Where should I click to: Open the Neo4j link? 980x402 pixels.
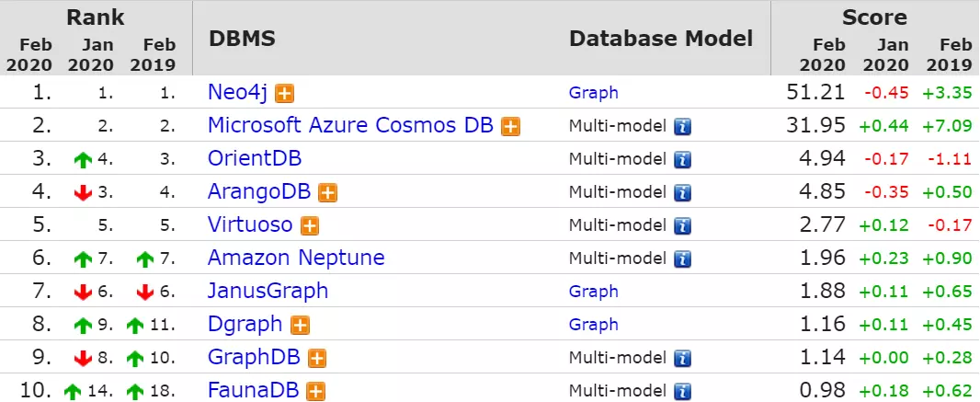(239, 92)
